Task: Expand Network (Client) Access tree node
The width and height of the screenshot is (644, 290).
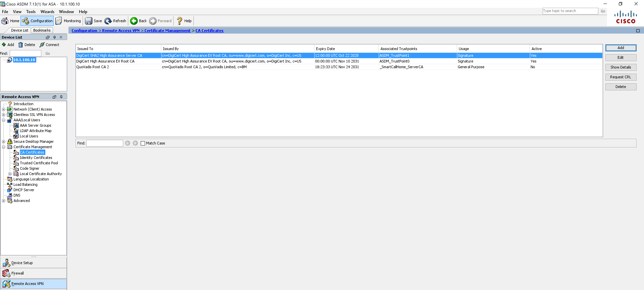Action: coord(4,109)
